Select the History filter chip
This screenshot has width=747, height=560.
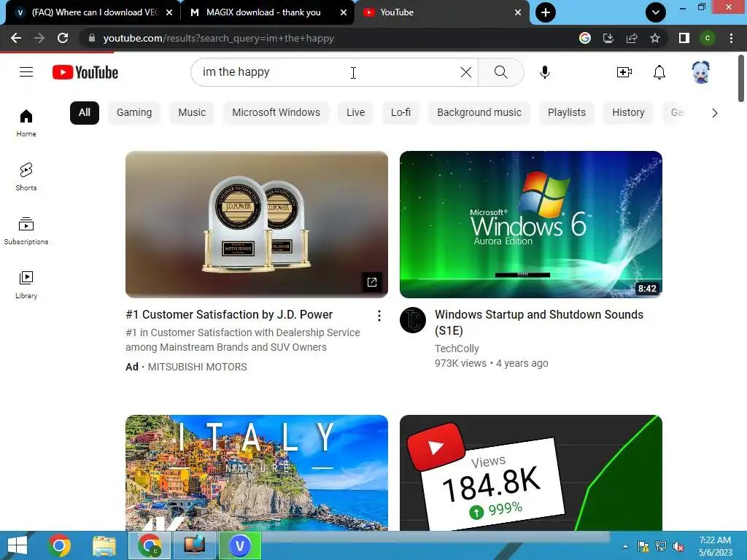click(628, 113)
